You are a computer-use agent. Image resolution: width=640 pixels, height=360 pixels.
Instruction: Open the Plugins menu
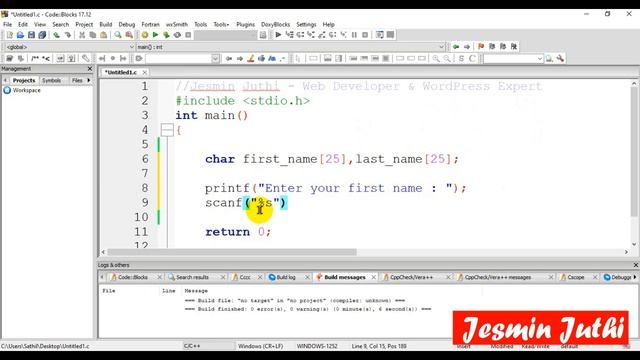pyautogui.click(x=245, y=24)
